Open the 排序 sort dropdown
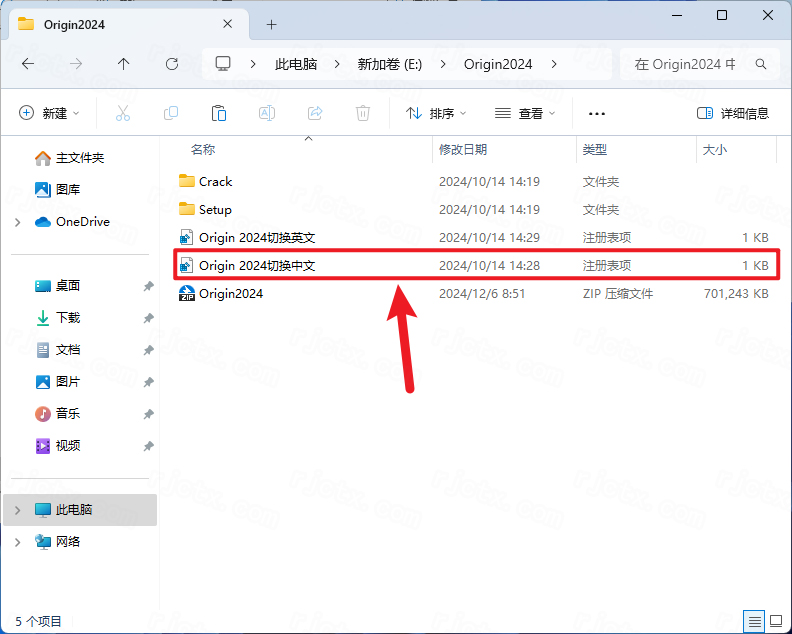This screenshot has height=634, width=792. [436, 114]
